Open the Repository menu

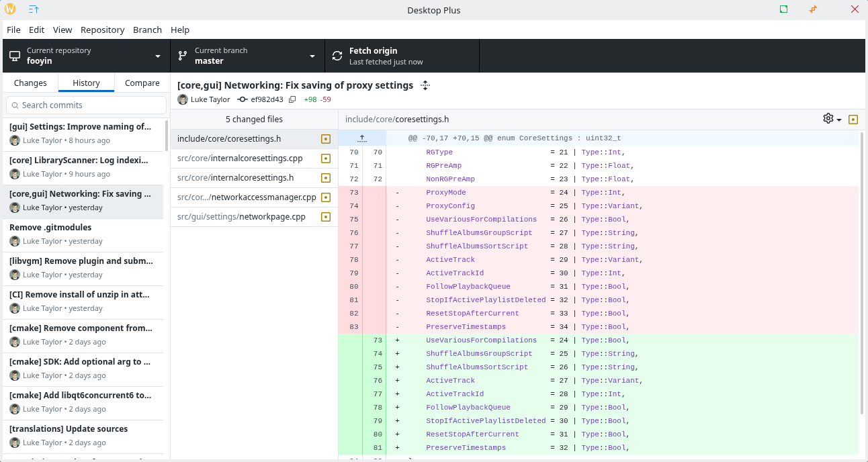[102, 30]
